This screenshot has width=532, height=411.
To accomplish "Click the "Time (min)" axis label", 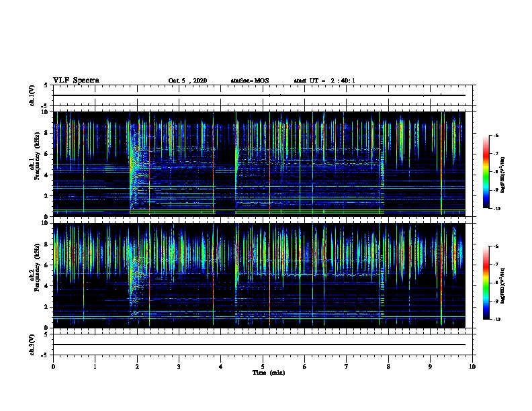I will coord(269,373).
